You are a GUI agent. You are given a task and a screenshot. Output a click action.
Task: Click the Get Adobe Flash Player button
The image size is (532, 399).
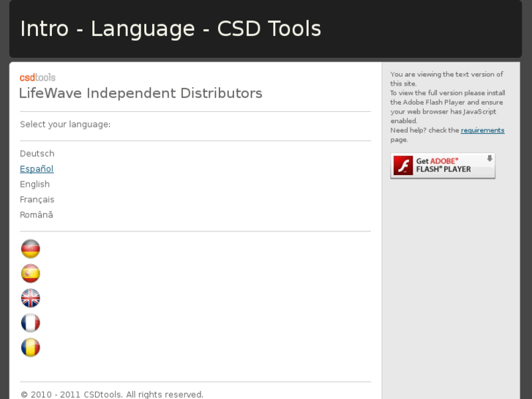[443, 165]
